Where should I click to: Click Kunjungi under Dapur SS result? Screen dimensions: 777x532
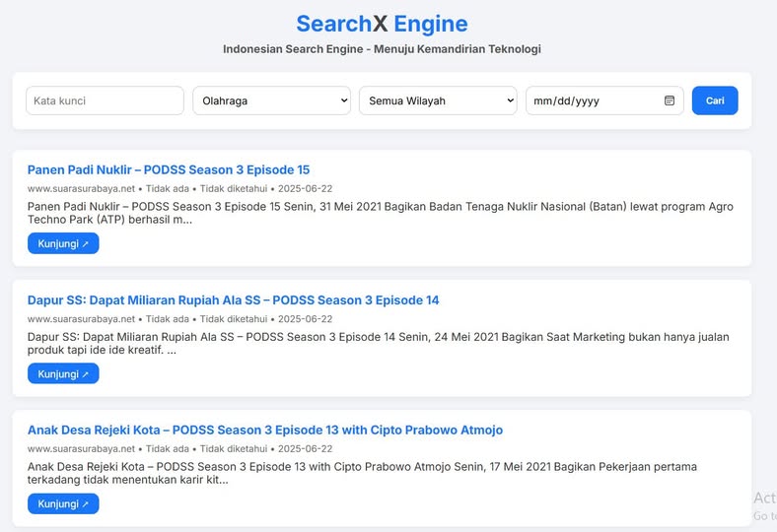coord(63,373)
